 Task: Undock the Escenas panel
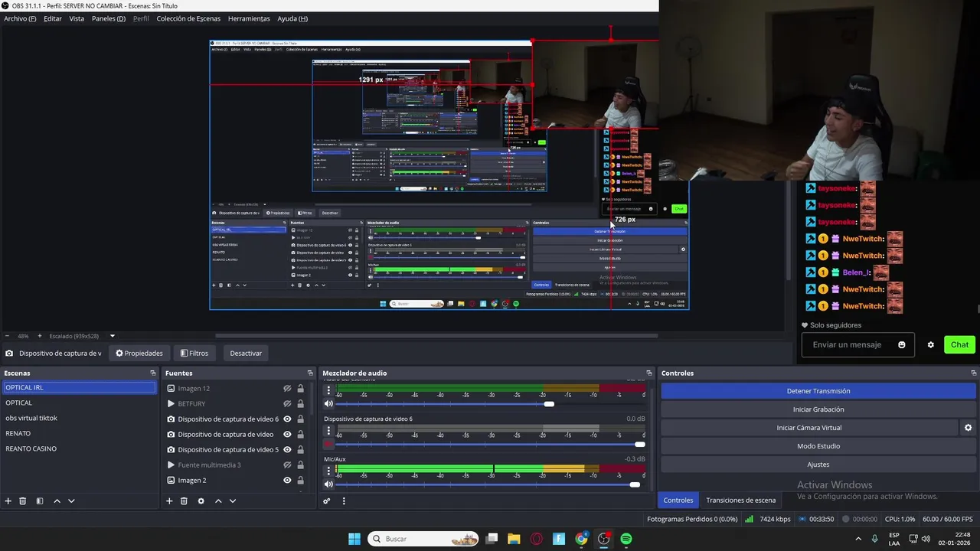point(153,373)
